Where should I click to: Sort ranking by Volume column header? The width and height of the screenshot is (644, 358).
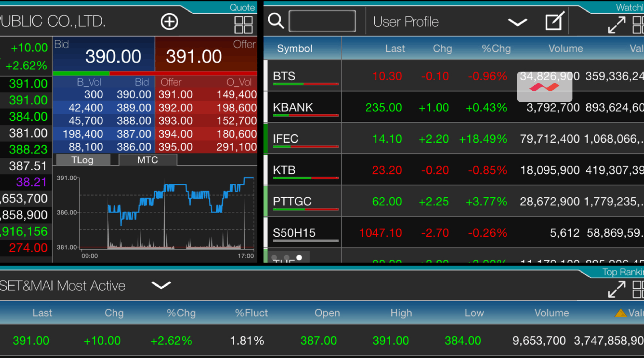pyautogui.click(x=552, y=313)
